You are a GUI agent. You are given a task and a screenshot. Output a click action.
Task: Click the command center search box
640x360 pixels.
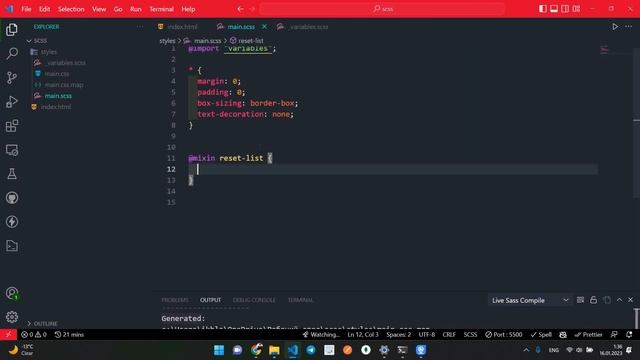[x=383, y=9]
